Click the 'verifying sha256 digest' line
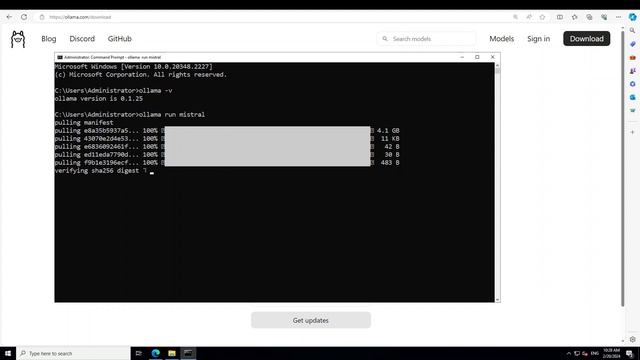 click(x=97, y=171)
